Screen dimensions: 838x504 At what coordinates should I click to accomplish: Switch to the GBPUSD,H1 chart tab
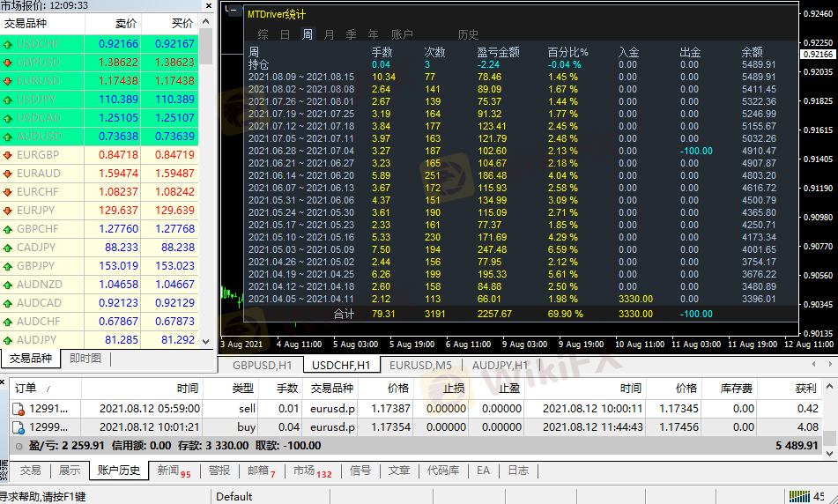tap(262, 365)
